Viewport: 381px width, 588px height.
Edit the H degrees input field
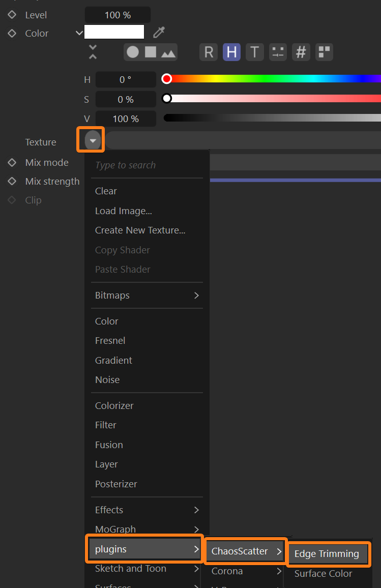point(126,79)
